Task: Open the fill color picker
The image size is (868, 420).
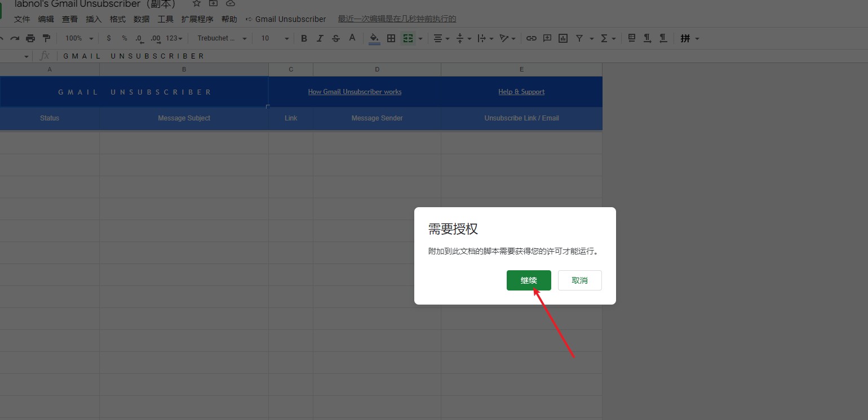Action: coord(374,38)
